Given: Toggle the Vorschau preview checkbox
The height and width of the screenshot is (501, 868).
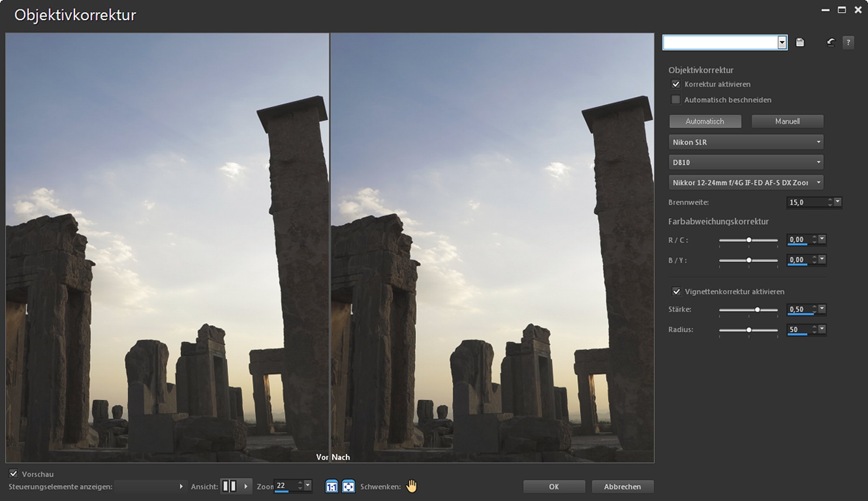Looking at the screenshot, I should [x=14, y=474].
